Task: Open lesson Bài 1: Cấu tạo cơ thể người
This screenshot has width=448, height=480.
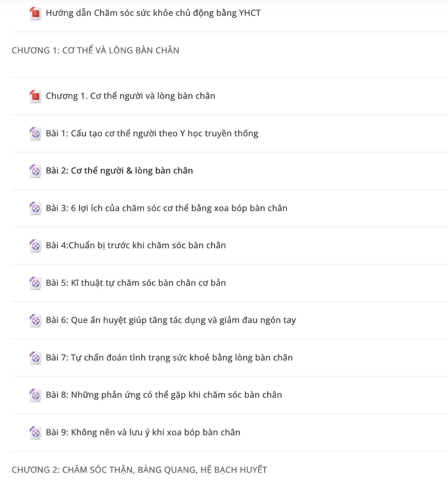Action: [152, 133]
